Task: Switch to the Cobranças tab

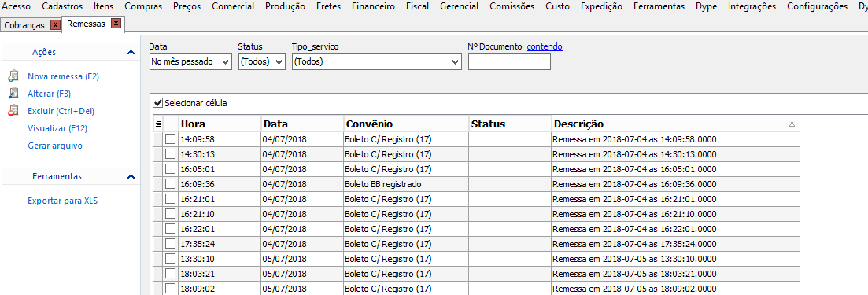Action: point(24,25)
